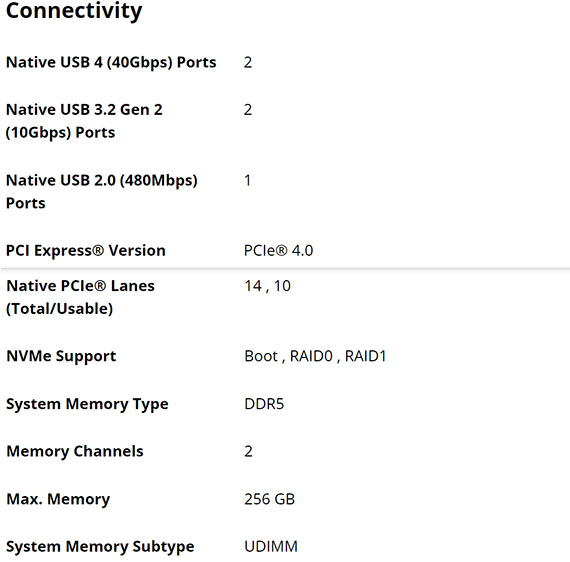The image size is (570, 562).
Task: Click the DDR5 memory type value
Action: pyautogui.click(x=264, y=404)
